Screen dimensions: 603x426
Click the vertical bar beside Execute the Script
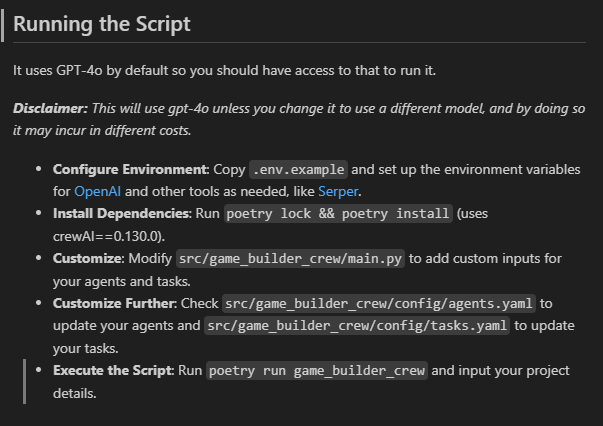click(25, 381)
